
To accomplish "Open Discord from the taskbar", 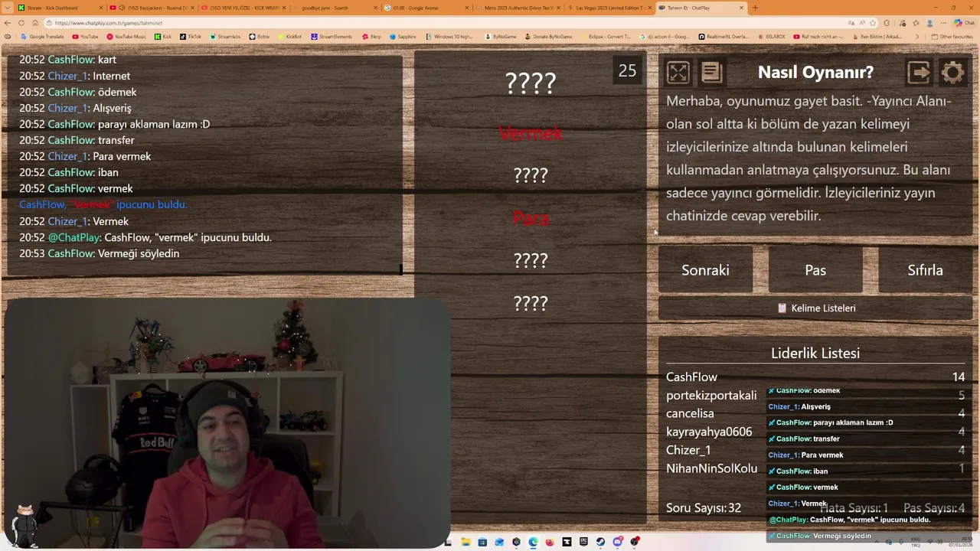I will pyautogui.click(x=618, y=542).
